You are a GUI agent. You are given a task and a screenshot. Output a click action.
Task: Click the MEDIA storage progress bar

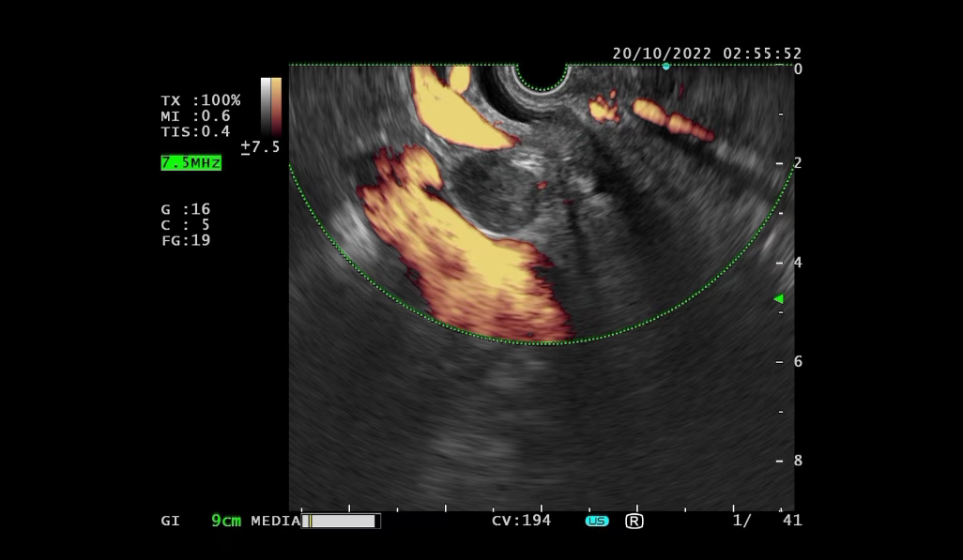342,521
